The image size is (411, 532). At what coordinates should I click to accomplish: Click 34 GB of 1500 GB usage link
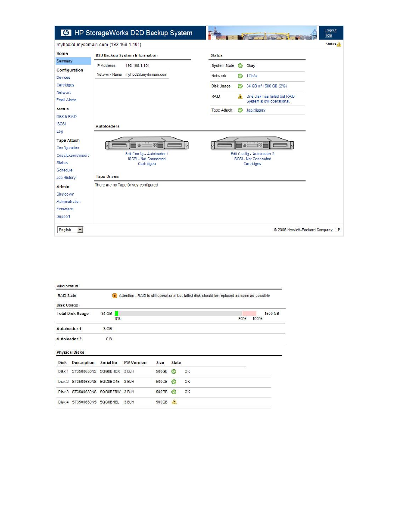[x=267, y=86]
